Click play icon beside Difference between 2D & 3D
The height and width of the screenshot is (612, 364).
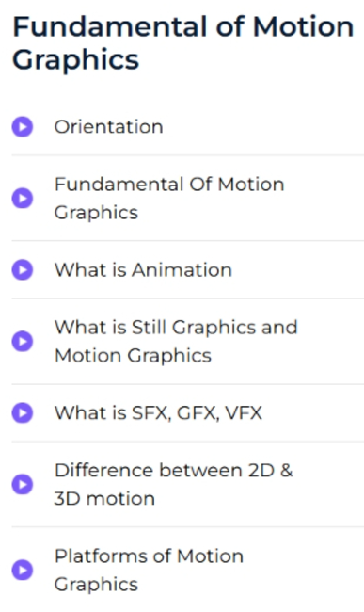click(23, 484)
